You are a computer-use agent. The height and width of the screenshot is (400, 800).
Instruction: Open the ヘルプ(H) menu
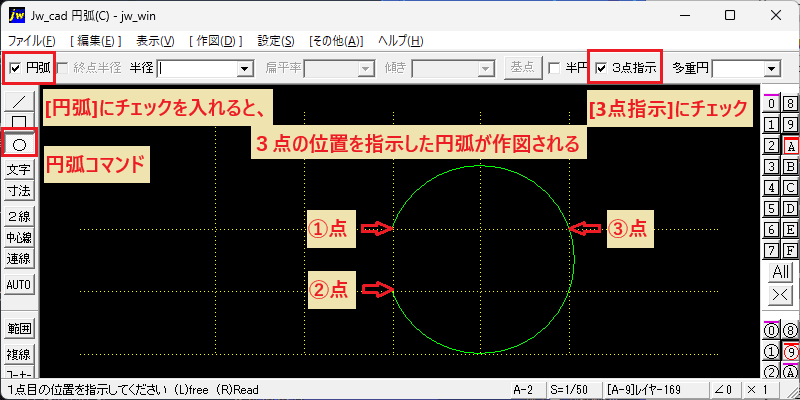point(401,41)
